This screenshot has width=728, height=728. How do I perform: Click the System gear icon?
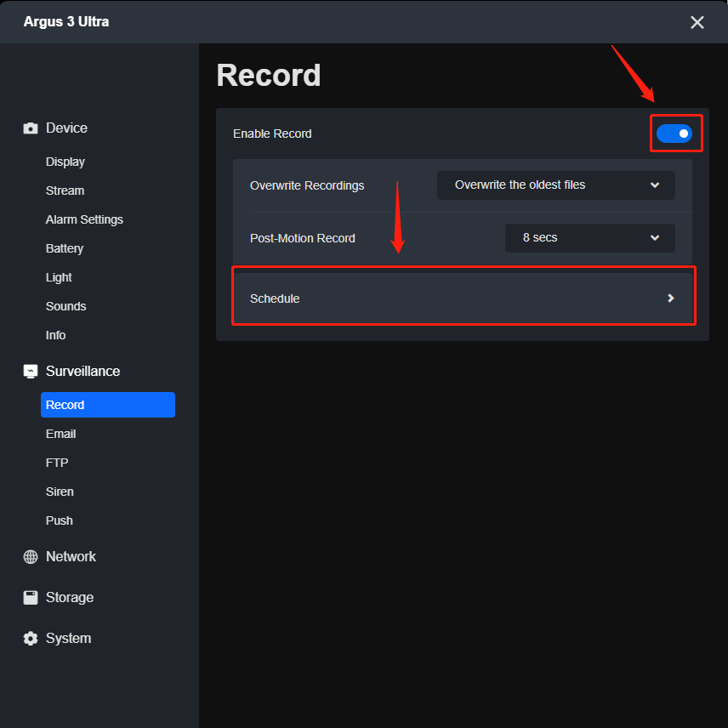[31, 638]
